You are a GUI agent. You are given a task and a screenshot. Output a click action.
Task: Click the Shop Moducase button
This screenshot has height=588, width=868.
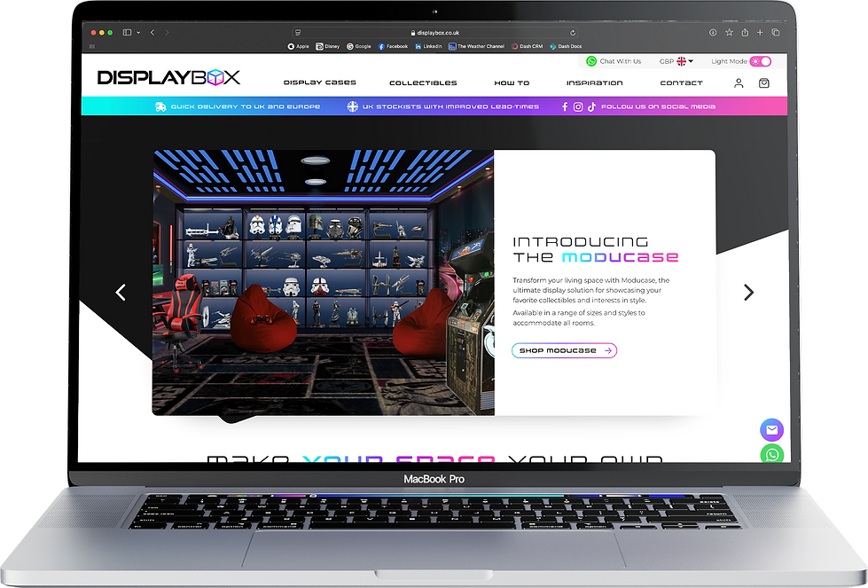point(564,350)
